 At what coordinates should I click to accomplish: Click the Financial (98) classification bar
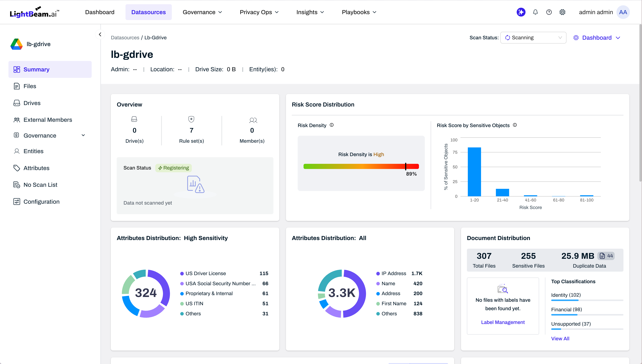click(587, 314)
